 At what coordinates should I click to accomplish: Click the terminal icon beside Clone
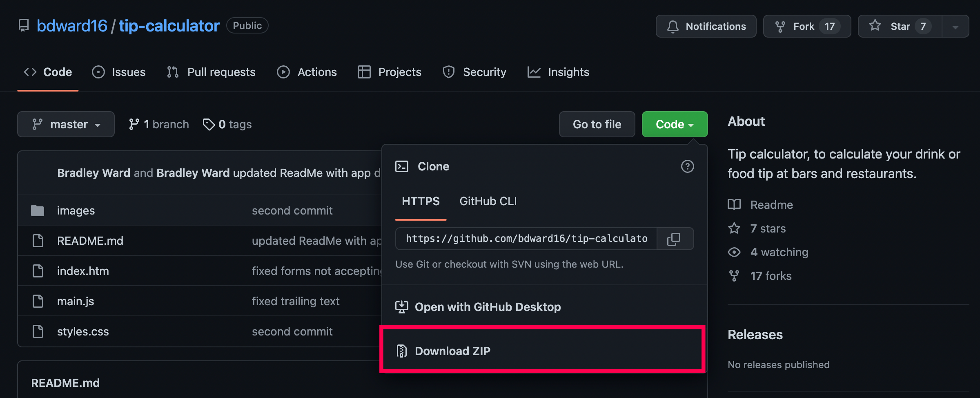coord(402,166)
